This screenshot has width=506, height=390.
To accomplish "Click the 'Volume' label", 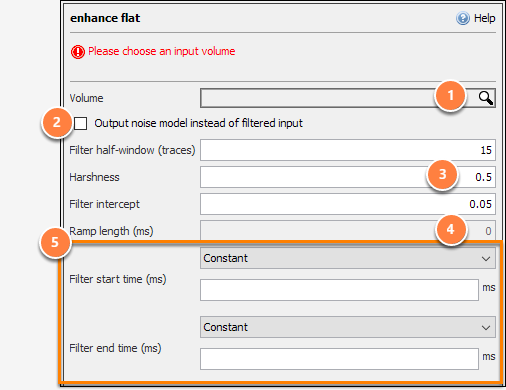I will point(86,98).
